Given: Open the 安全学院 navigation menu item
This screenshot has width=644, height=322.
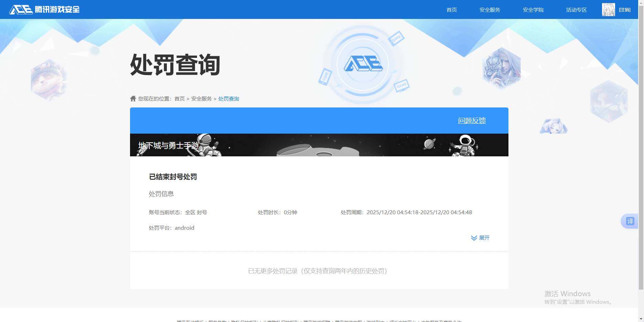Looking at the screenshot, I should coord(533,10).
